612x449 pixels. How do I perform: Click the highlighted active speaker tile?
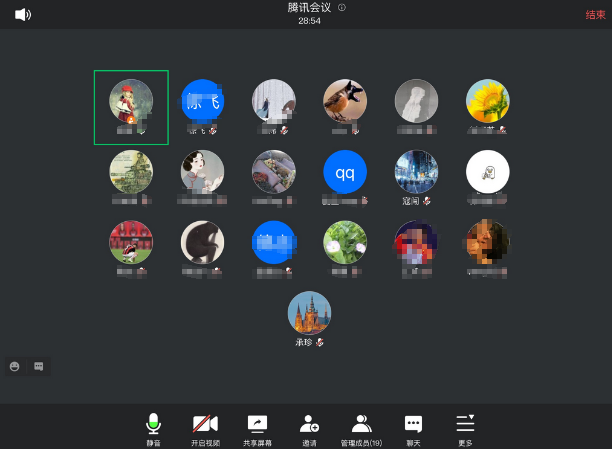(x=131, y=107)
